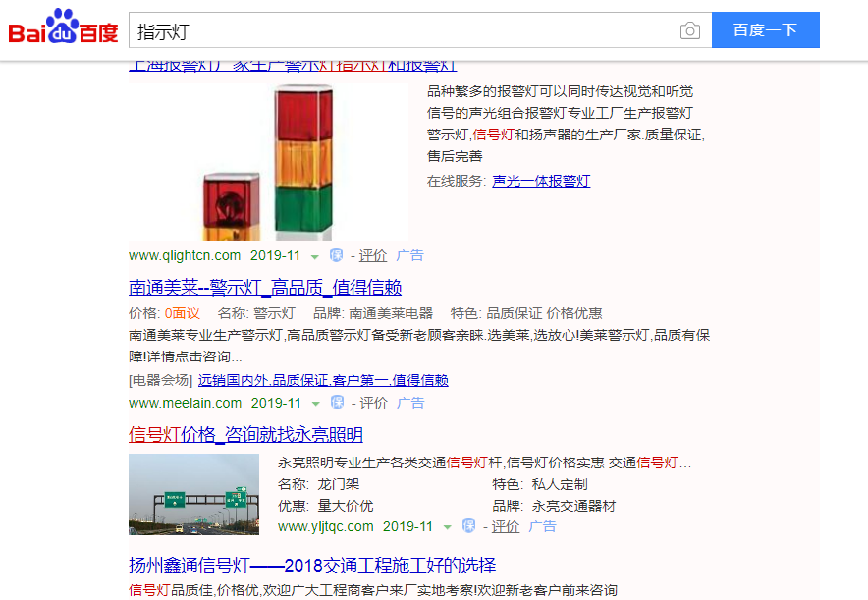This screenshot has width=868, height=600.
Task: Click the shield icon next to meelain.com
Action: pyautogui.click(x=337, y=403)
